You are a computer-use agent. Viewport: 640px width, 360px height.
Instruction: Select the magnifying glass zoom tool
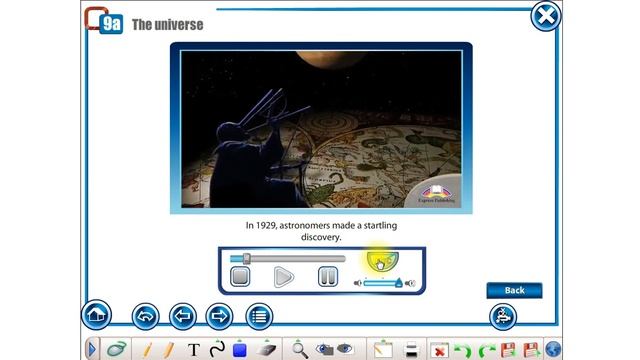pyautogui.click(x=300, y=350)
